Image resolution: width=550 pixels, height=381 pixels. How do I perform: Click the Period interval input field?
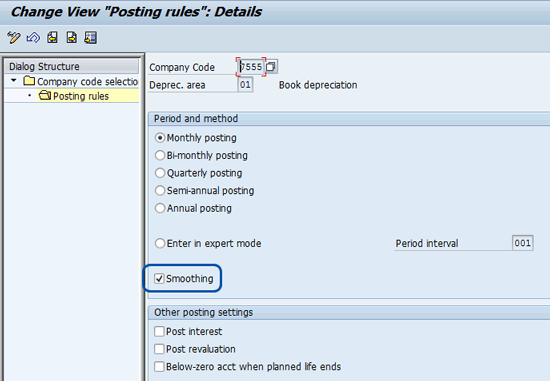(x=523, y=243)
